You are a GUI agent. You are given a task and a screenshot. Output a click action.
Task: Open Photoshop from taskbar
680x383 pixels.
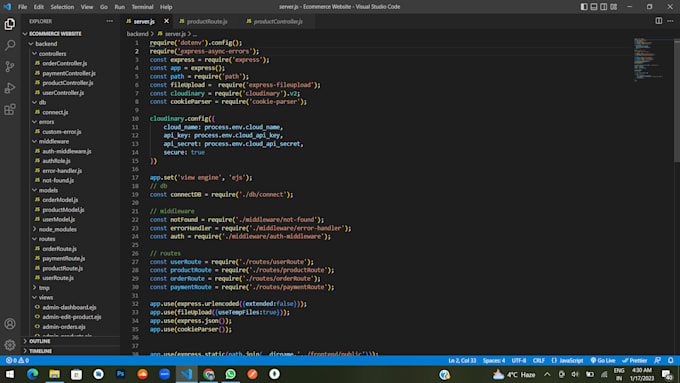[x=120, y=374]
